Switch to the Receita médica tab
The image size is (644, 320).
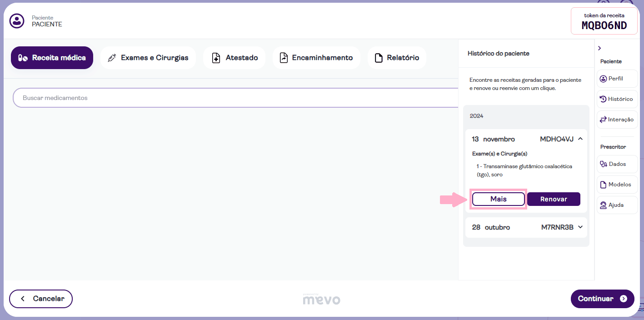coord(52,58)
